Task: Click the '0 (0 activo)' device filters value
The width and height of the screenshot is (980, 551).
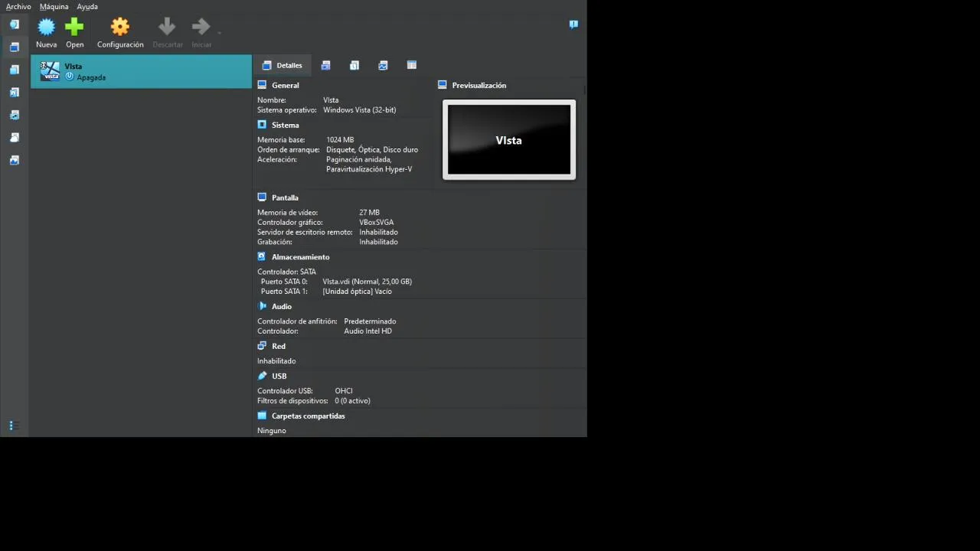Action: [352, 401]
